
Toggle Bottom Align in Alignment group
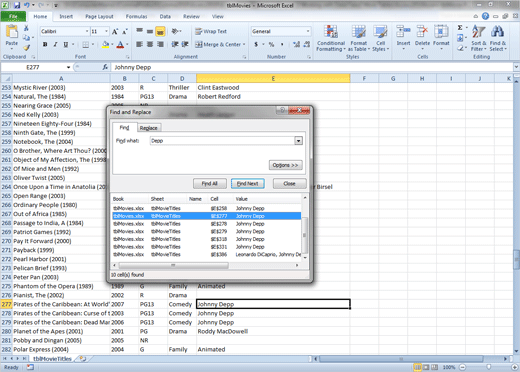(x=160, y=31)
